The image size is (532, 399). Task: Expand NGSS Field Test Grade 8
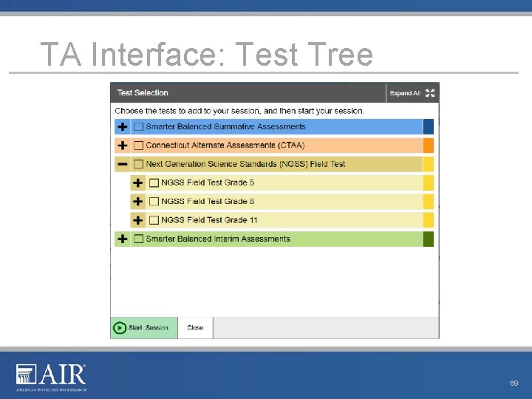tap(137, 202)
